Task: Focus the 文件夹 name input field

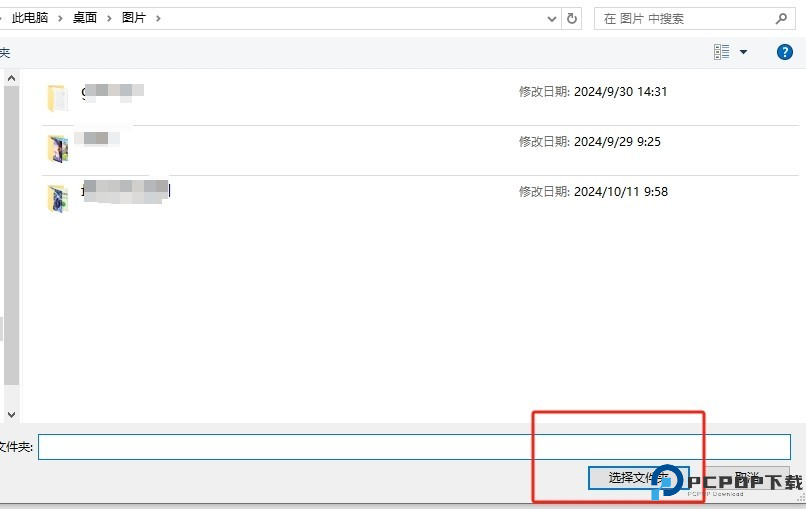Action: click(x=414, y=446)
